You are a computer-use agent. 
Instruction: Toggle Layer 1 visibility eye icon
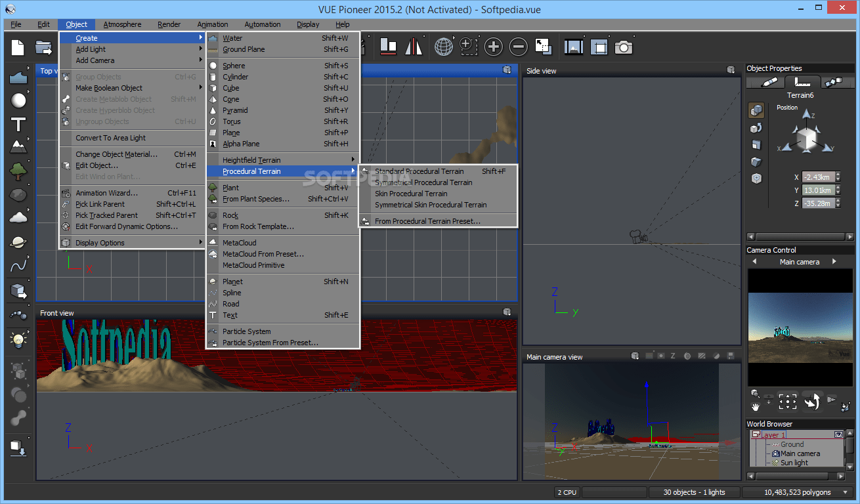pyautogui.click(x=838, y=434)
